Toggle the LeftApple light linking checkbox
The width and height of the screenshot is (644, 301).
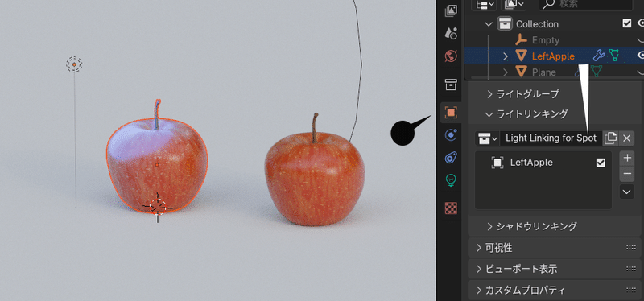pos(601,163)
